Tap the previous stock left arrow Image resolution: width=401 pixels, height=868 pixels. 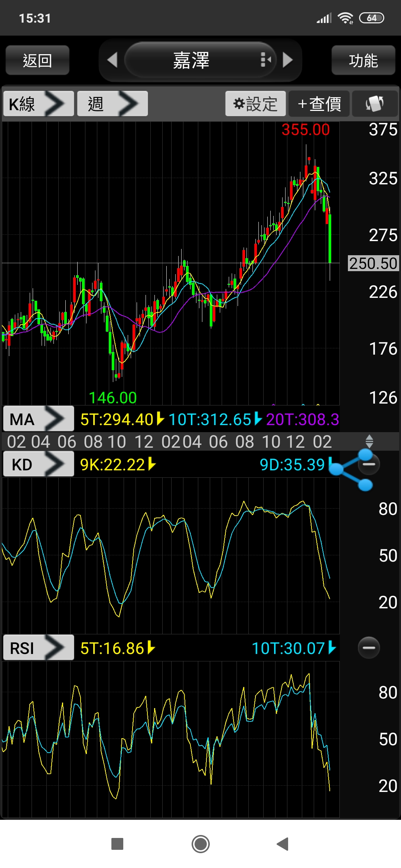coord(112,60)
